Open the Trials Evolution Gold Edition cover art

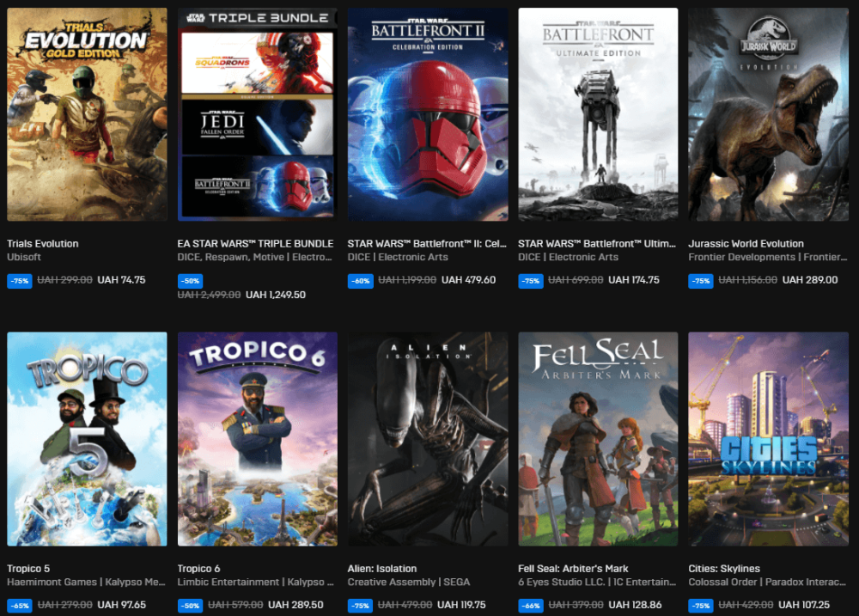pos(87,114)
